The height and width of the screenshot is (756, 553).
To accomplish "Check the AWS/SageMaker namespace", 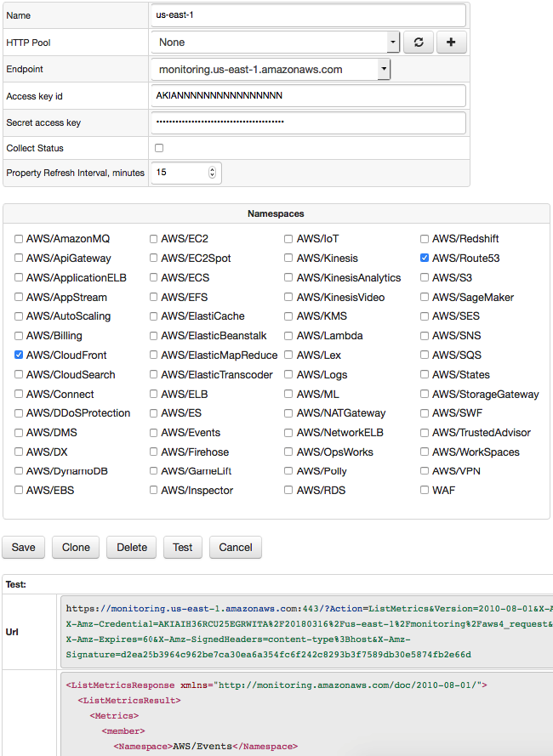I will tap(425, 297).
